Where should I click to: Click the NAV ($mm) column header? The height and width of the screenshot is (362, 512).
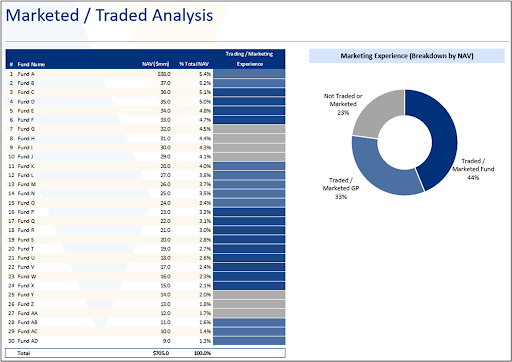click(x=156, y=64)
